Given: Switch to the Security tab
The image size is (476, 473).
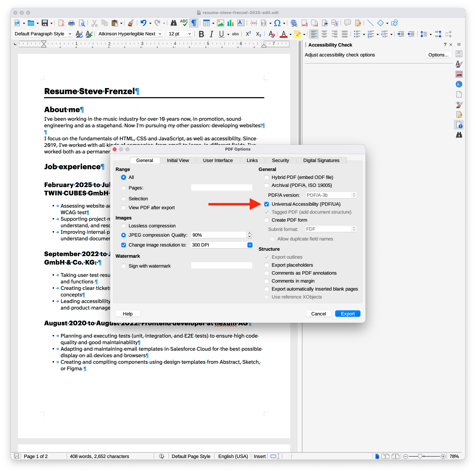Looking at the screenshot, I should [x=280, y=160].
